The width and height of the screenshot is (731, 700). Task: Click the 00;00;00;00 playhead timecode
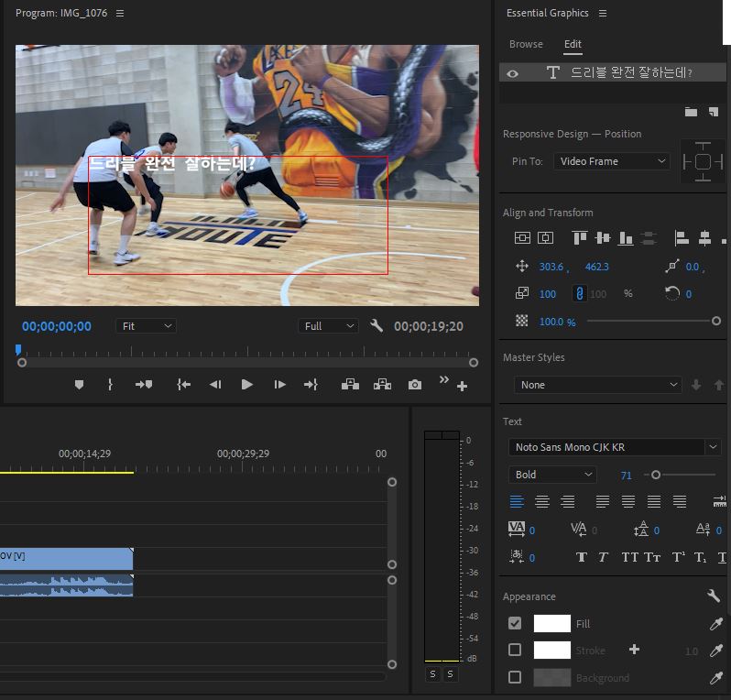pyautogui.click(x=57, y=326)
